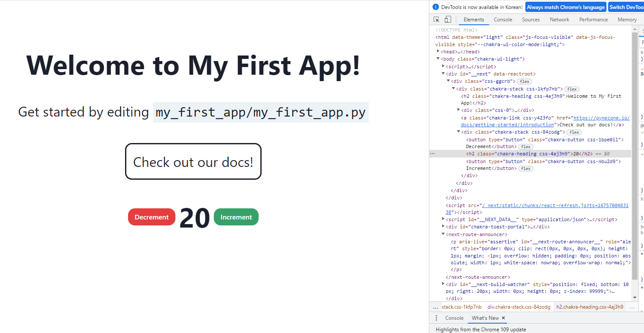The width and height of the screenshot is (644, 333).
Task: Click breadcrumb stack.css-1kfp7nb
Action: tap(461, 307)
